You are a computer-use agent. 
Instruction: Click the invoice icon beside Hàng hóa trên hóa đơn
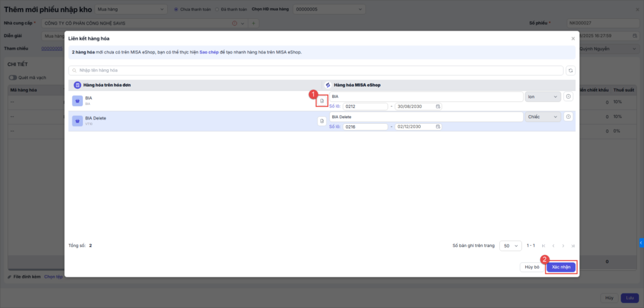tap(77, 85)
